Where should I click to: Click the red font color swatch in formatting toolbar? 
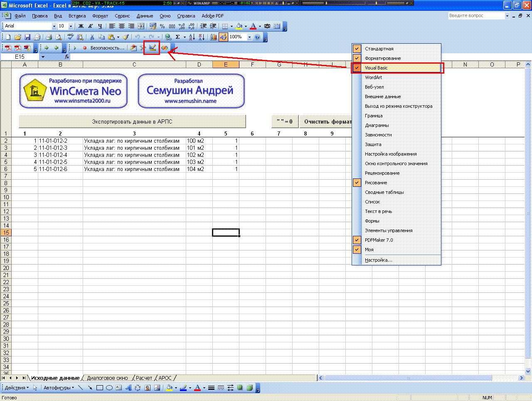pos(253,26)
